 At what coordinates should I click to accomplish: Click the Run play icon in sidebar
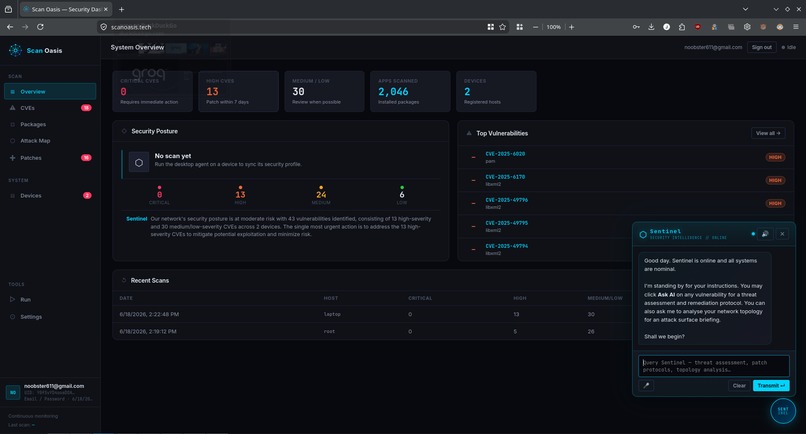(x=12, y=299)
